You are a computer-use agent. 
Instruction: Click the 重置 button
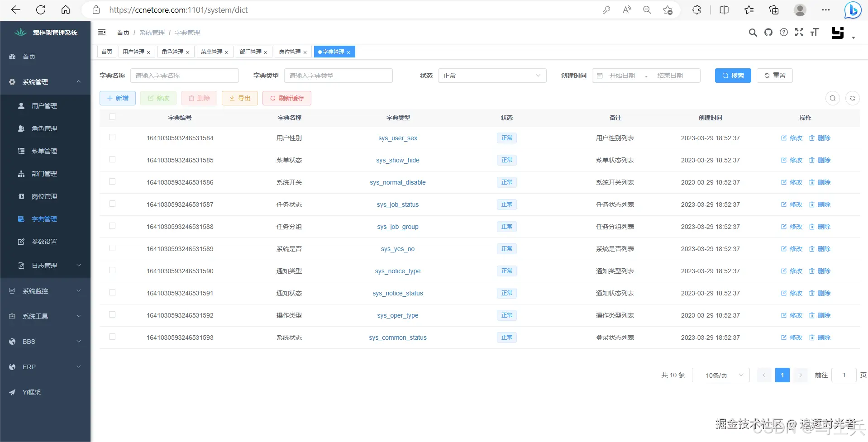click(x=775, y=76)
